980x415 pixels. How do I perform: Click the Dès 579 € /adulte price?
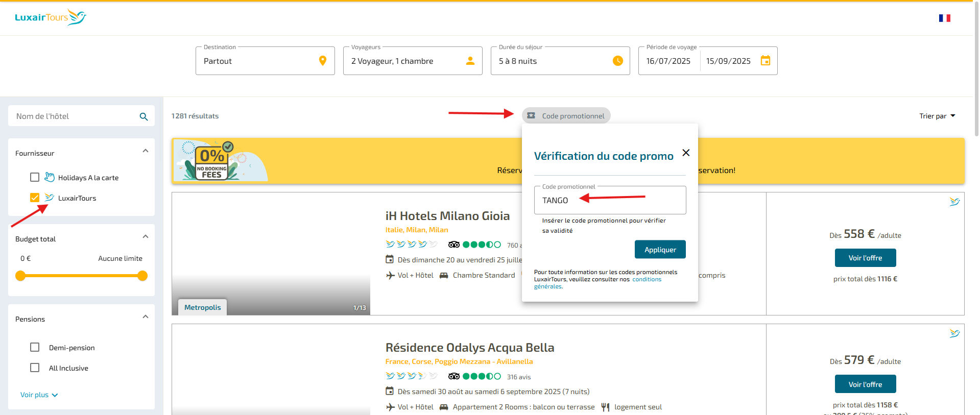point(865,360)
